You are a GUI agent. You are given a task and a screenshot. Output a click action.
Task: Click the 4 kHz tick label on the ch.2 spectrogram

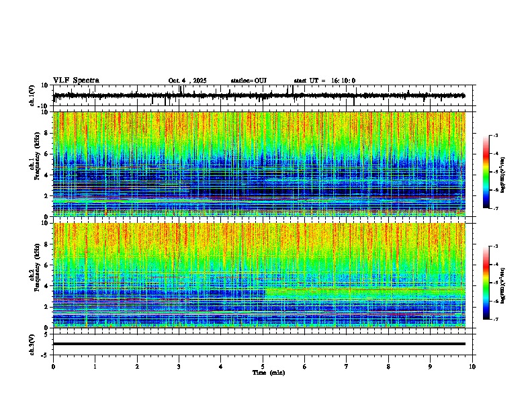click(47, 286)
